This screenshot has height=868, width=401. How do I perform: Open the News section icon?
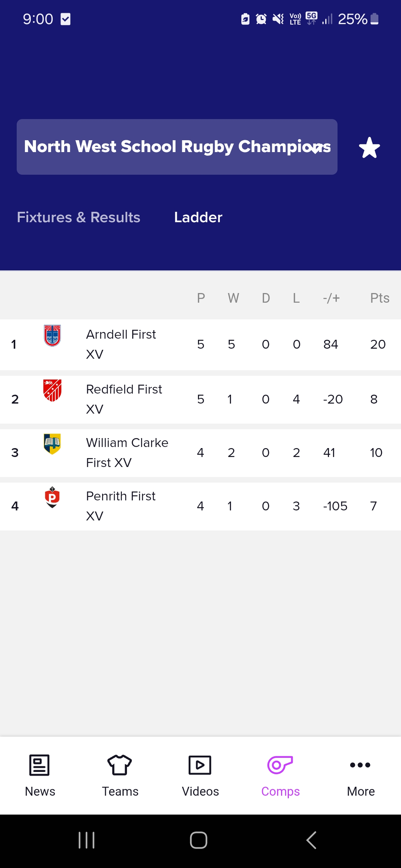click(39, 765)
